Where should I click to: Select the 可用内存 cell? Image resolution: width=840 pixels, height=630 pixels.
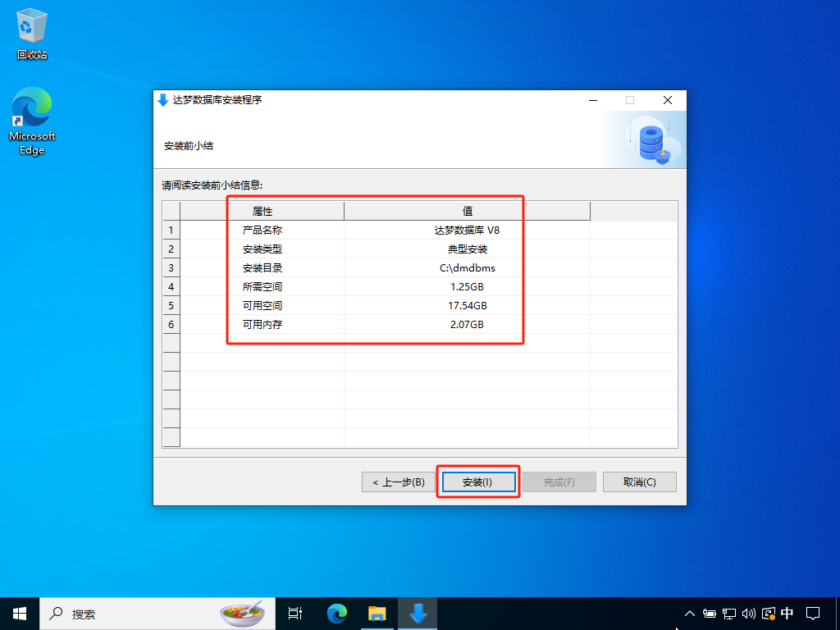coord(262,324)
